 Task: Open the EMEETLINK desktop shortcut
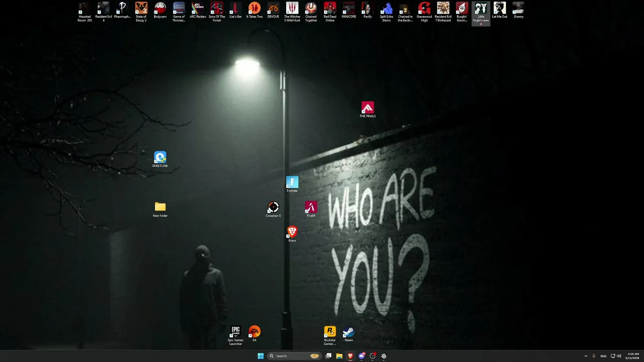(160, 159)
